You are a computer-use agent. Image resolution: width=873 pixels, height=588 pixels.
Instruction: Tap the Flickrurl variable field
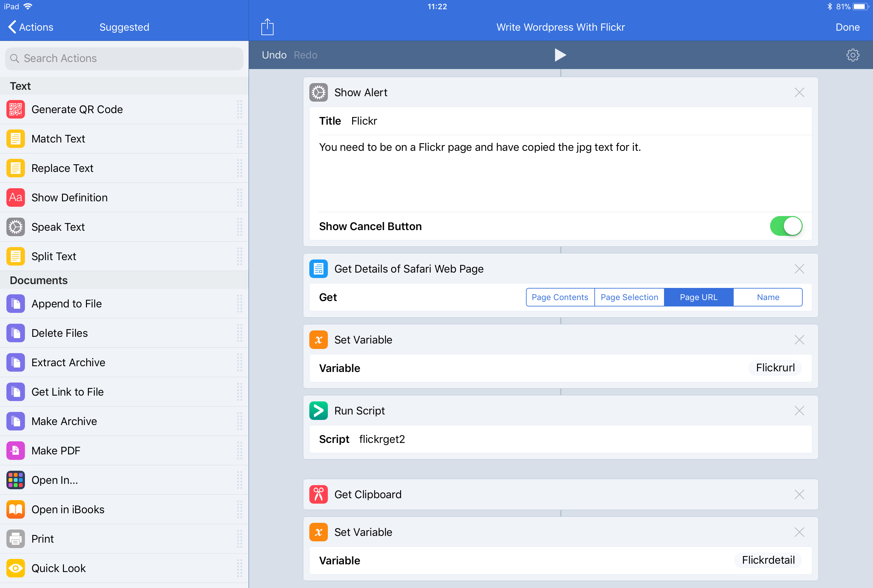[x=775, y=368]
